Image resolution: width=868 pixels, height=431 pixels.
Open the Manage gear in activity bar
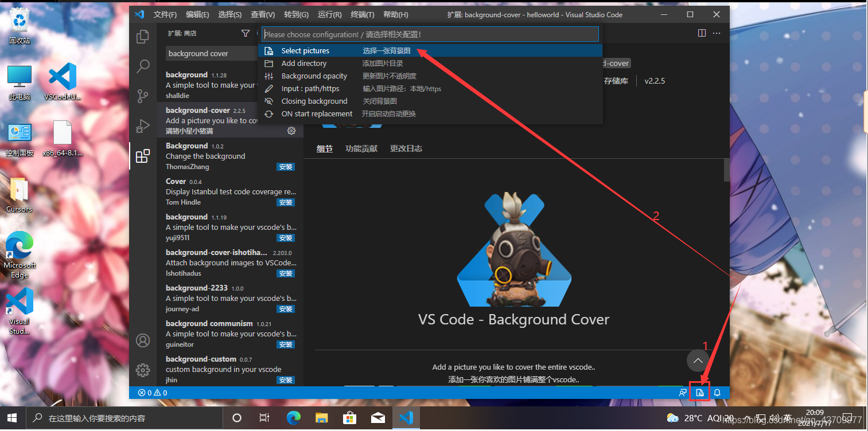pos(143,370)
